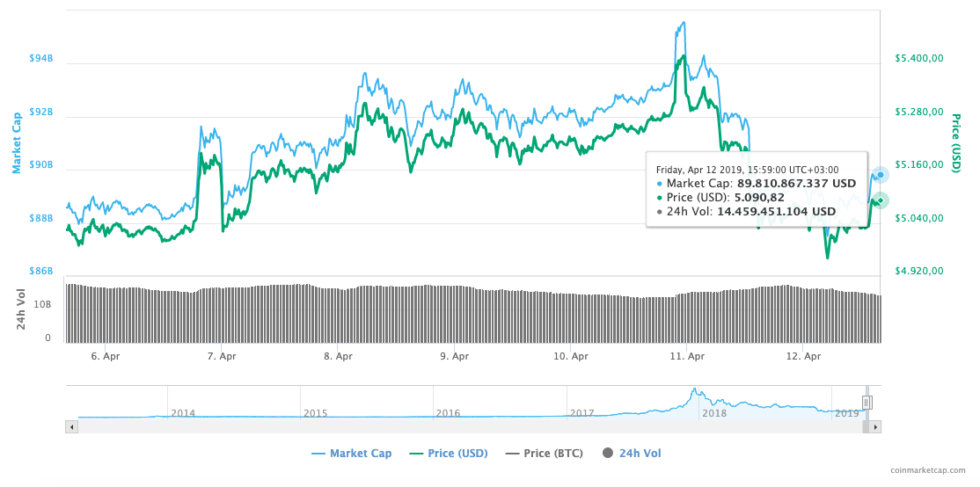Click the 2017 label in navigator timeline
Image resolution: width=980 pixels, height=487 pixels.
click(581, 413)
